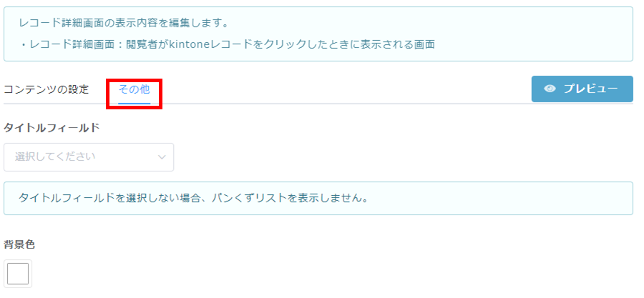Open the プレビュー preview button
The image size is (644, 298).
tap(582, 89)
